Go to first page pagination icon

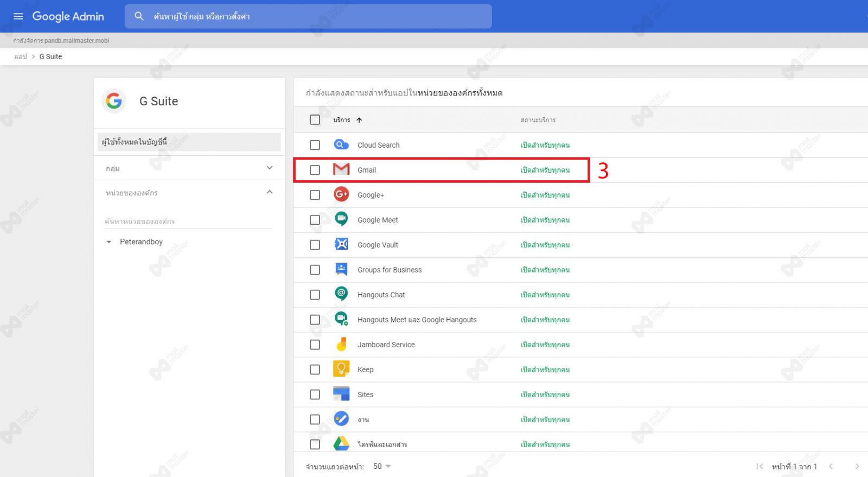coord(759,466)
